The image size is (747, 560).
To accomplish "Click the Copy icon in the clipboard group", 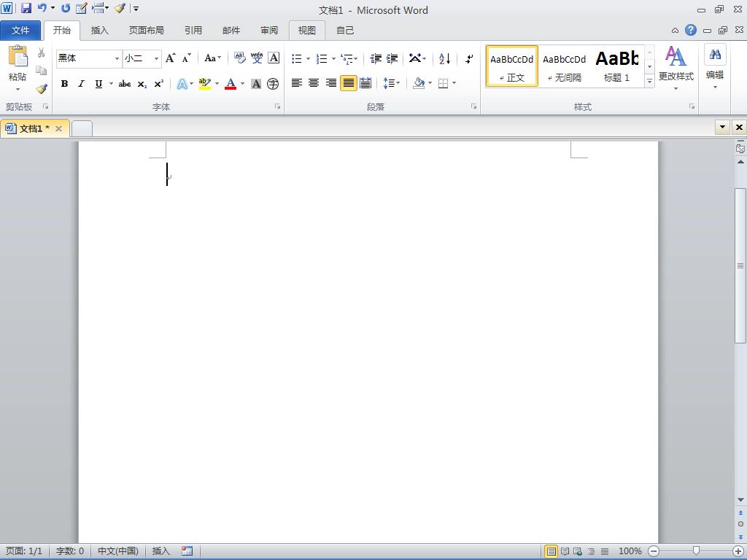I will pyautogui.click(x=42, y=71).
